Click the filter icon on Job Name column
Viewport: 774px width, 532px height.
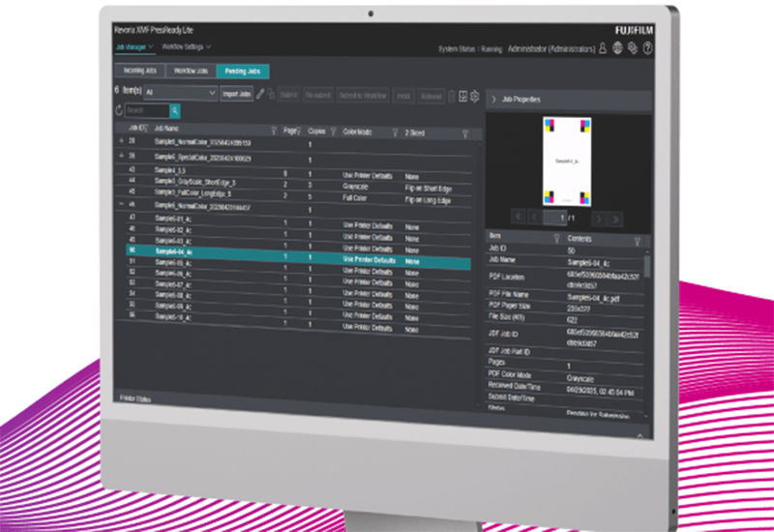click(274, 129)
